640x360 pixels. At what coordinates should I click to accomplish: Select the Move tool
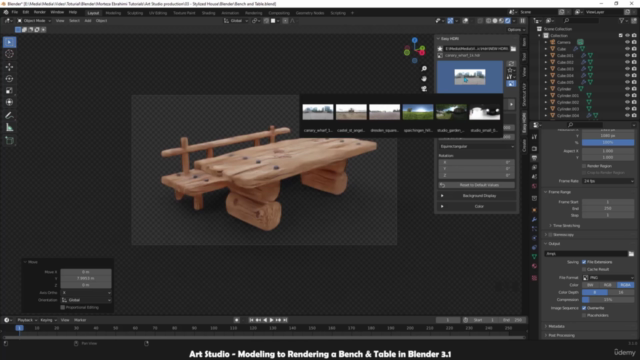click(x=9, y=67)
